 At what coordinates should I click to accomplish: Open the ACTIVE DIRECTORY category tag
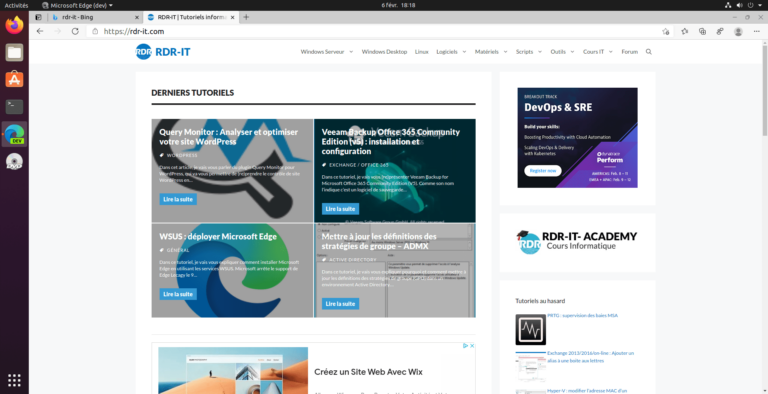353,260
